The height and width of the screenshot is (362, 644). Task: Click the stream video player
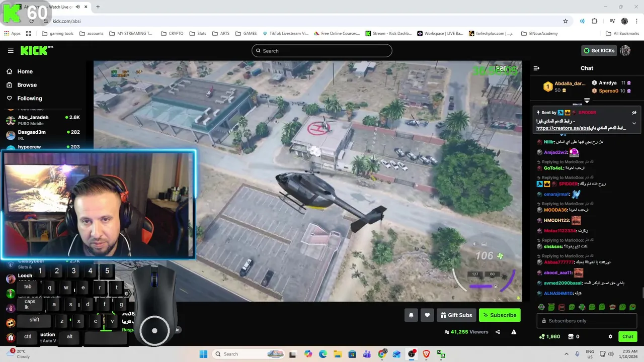(x=308, y=181)
